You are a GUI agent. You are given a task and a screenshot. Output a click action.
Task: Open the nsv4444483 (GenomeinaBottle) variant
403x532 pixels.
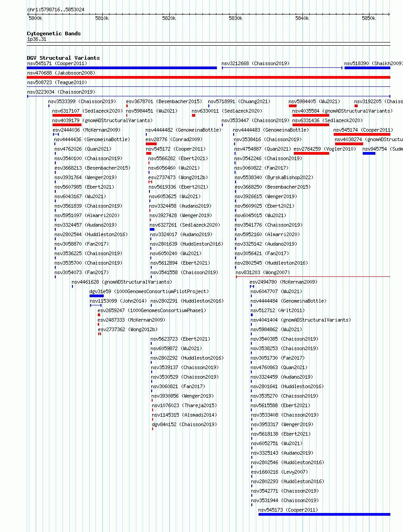[x=271, y=130]
